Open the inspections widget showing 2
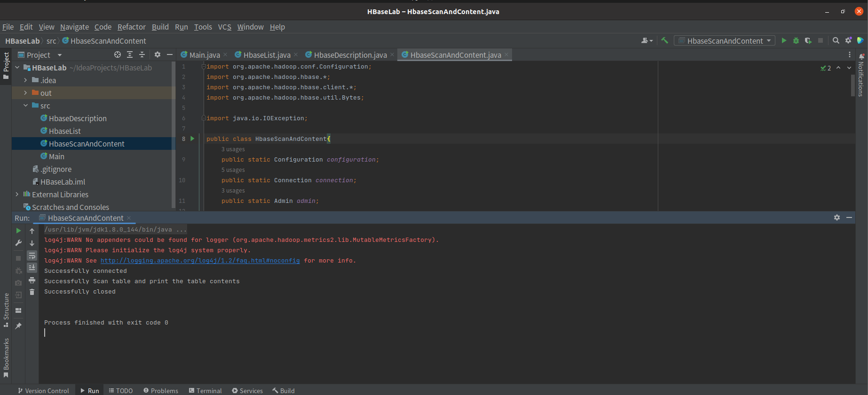Viewport: 868px width, 395px height. [x=826, y=68]
